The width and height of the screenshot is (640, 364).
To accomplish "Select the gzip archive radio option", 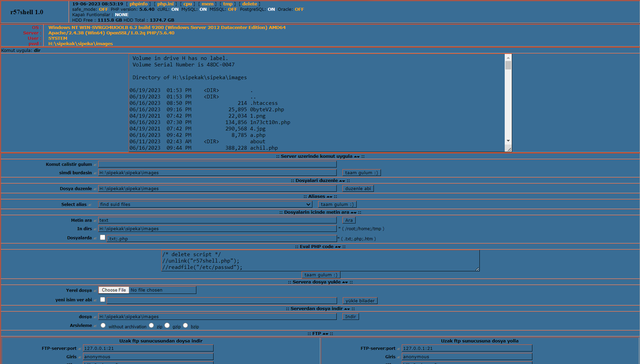I will click(x=167, y=325).
